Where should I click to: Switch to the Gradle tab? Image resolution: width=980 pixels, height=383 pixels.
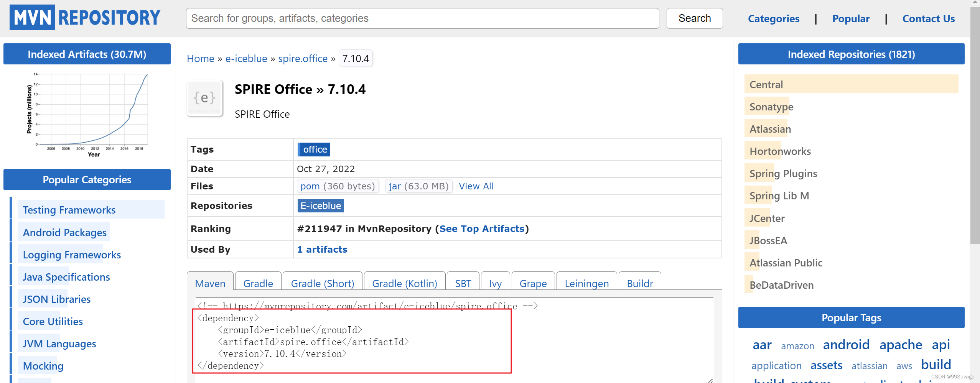pos(258,283)
